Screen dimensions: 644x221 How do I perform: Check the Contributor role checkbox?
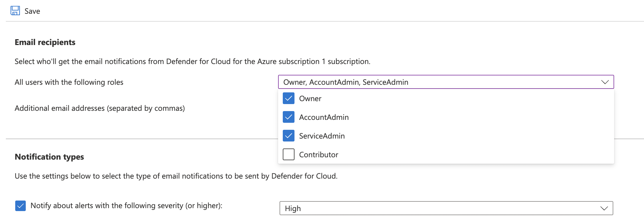click(x=289, y=155)
